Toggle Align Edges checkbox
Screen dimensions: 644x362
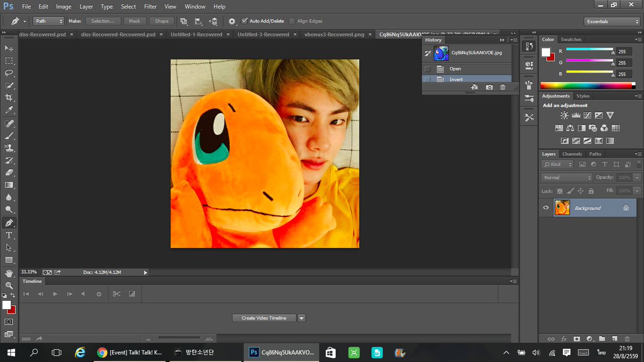click(x=292, y=21)
